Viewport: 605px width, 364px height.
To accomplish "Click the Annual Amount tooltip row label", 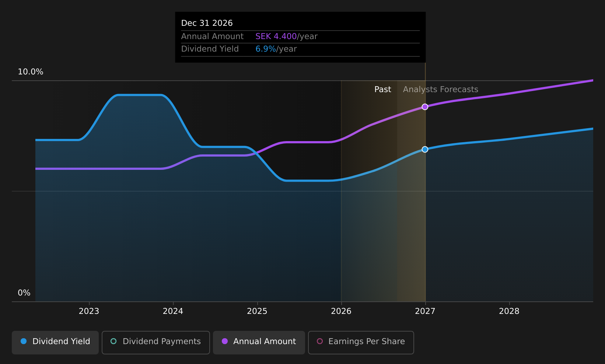I will [x=213, y=36].
